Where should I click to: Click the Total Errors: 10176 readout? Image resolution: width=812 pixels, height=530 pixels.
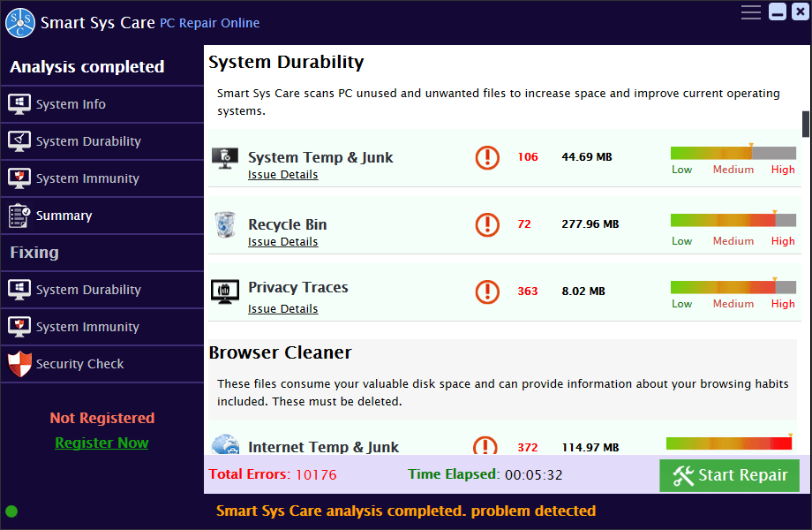point(273,474)
